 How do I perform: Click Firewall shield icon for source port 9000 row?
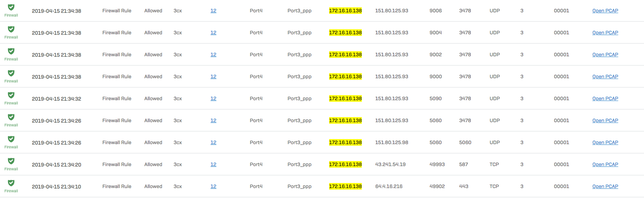[11, 73]
